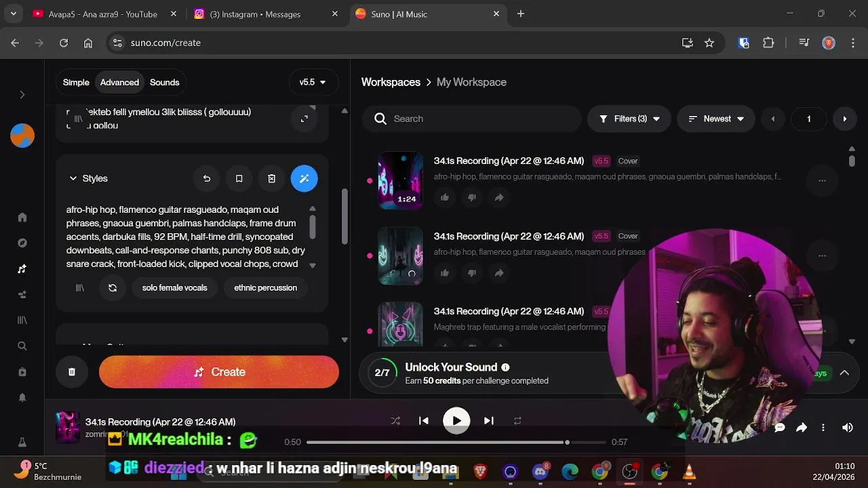Select the Suno AI Music browser tab
The height and width of the screenshot is (488, 868).
tap(428, 14)
